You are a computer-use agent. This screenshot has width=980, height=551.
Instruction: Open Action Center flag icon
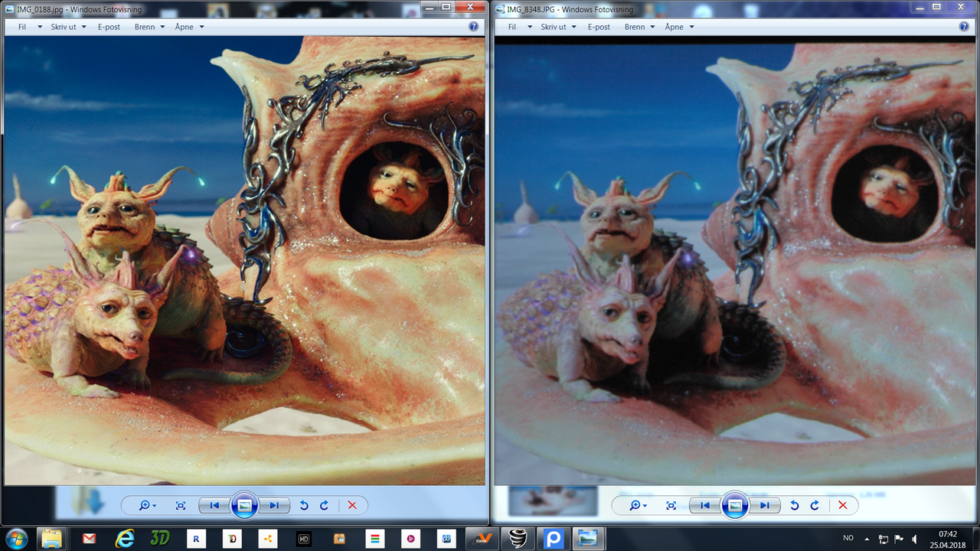point(899,539)
